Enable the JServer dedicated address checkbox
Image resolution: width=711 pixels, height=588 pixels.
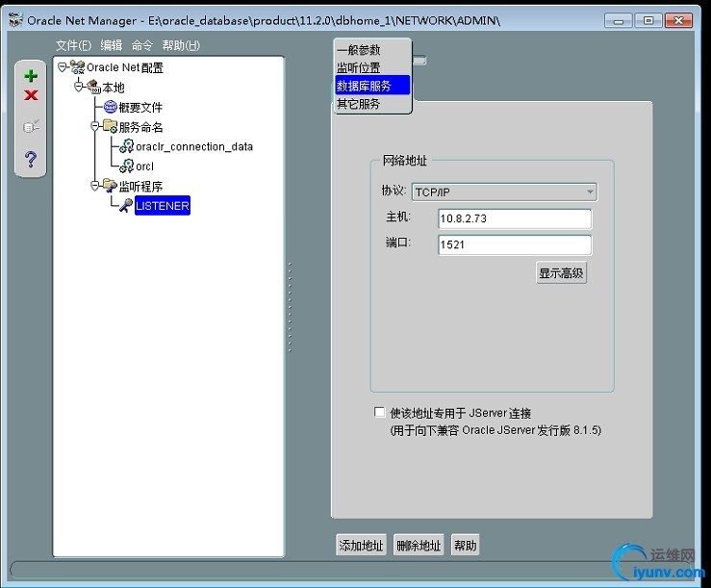[379, 412]
